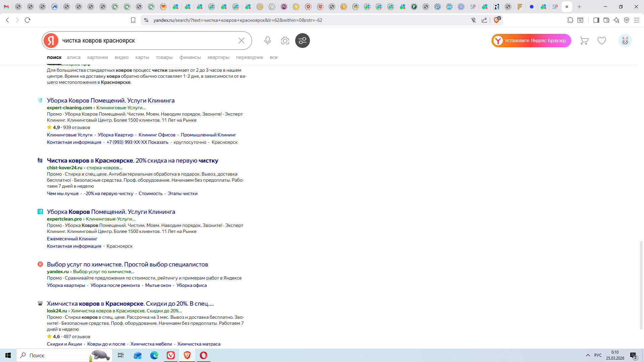Open Opera from Windows taskbar
Viewport: 644px width, 362px height.
tap(203, 355)
